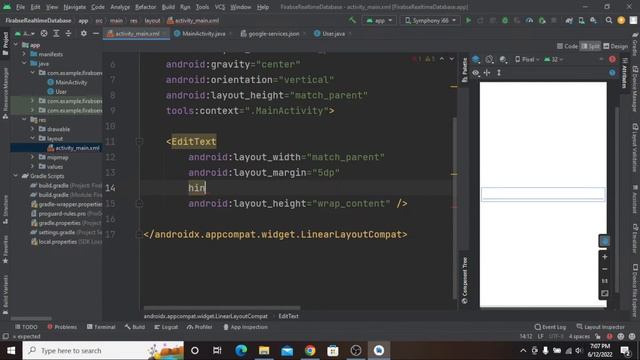Click the night mode preview icon

click(503, 60)
